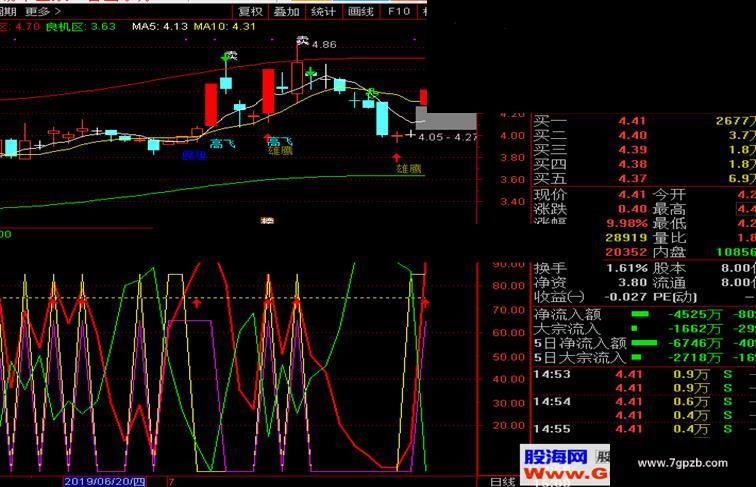Click the 雄鹰 label under red arrow at right
This screenshot has width=756, height=487.
(409, 168)
